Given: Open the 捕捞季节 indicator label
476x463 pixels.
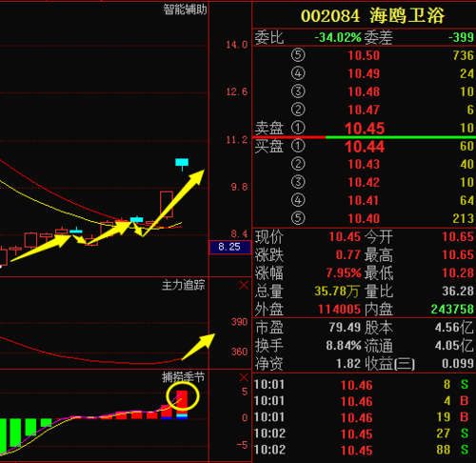Looking at the screenshot, I should point(184,377).
